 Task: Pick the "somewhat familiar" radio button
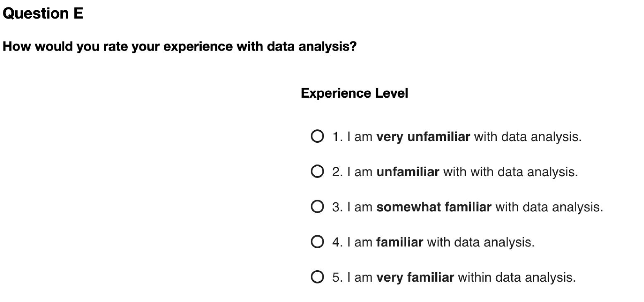(317, 207)
